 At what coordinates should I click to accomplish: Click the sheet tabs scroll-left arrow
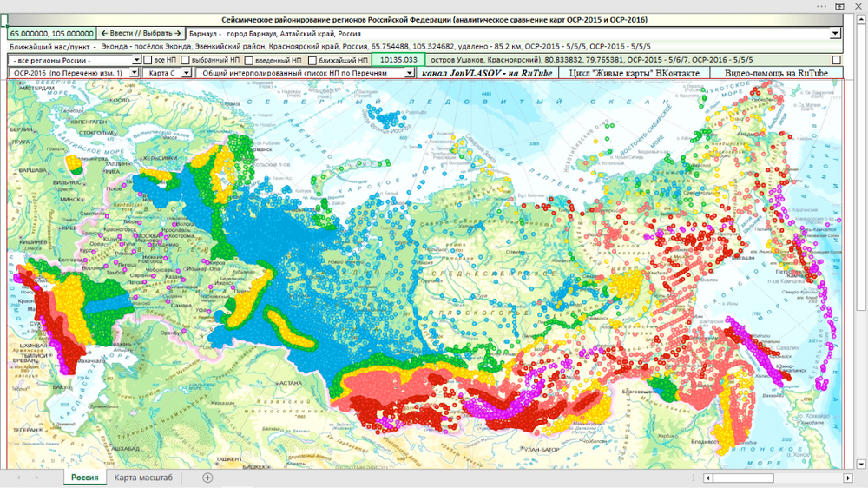[x=18, y=478]
